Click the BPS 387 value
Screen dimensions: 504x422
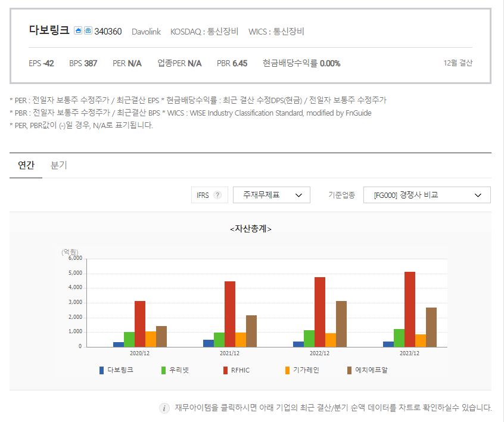coord(83,63)
